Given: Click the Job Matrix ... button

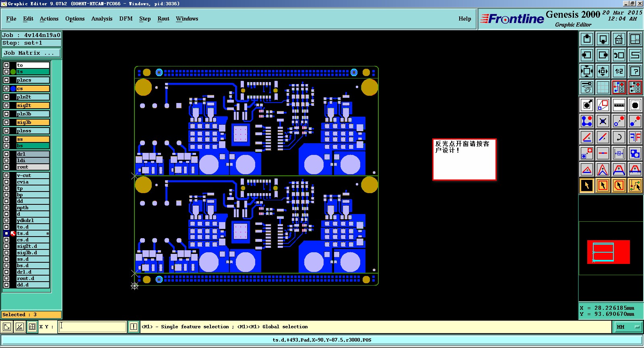Looking at the screenshot, I should [31, 53].
